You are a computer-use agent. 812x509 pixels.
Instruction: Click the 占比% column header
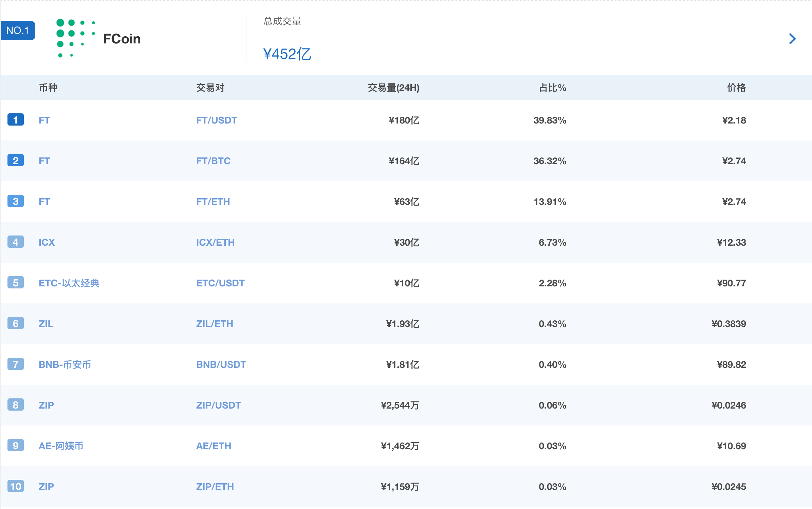click(552, 88)
